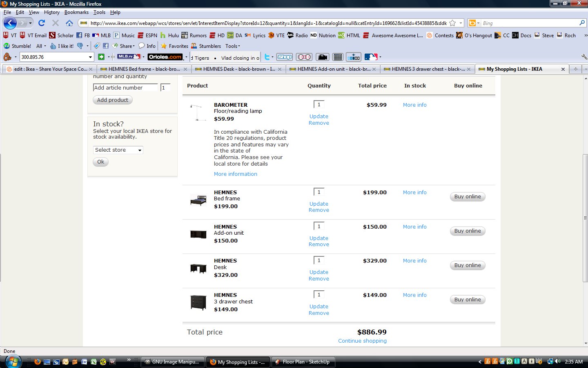
Task: Open the list all tabs dropdown
Action: point(586,69)
